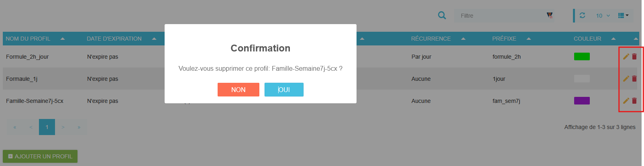Edit the Famille-Semaine7j-5cx profile with pencil
The image size is (644, 166).
626,101
